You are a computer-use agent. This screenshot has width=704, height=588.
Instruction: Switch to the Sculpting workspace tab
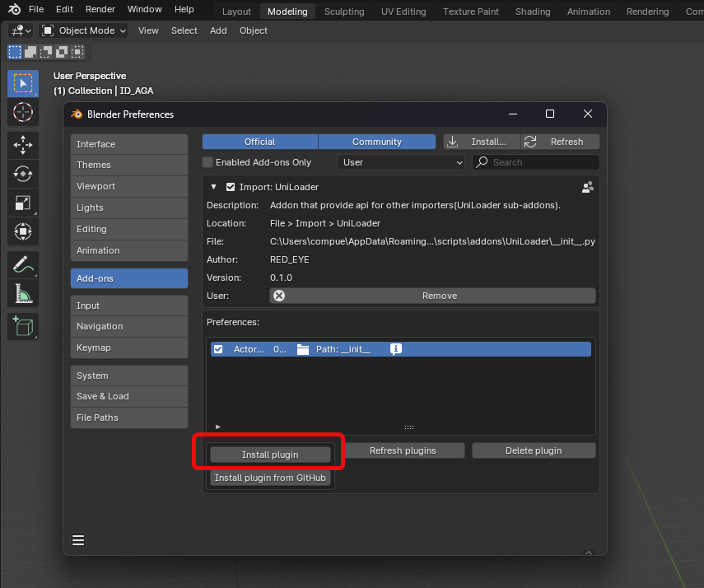[344, 12]
